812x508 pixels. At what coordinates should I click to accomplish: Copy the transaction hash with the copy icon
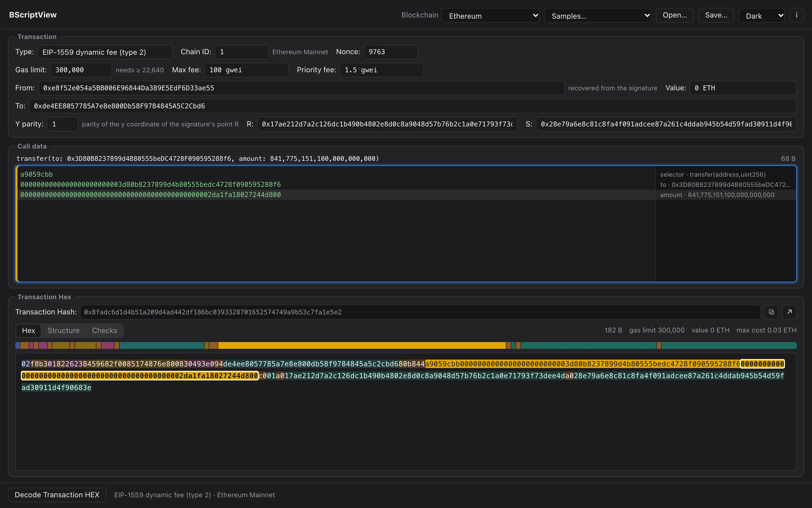[x=771, y=312]
